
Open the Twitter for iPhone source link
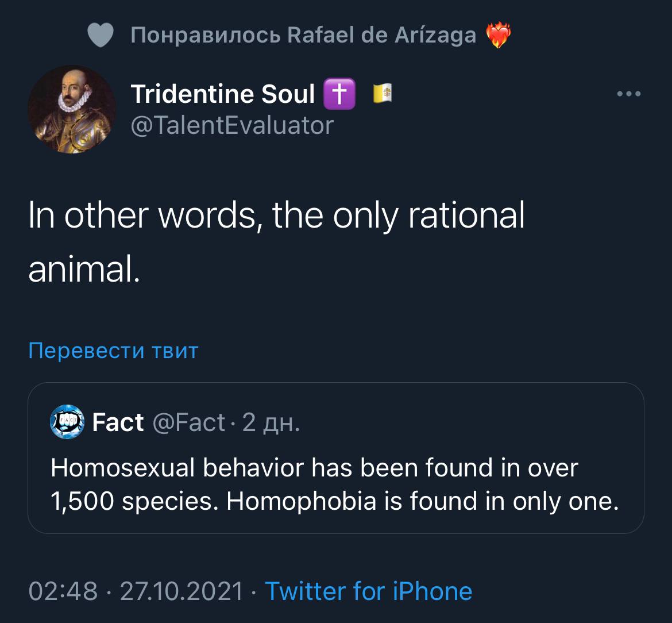coord(368,591)
